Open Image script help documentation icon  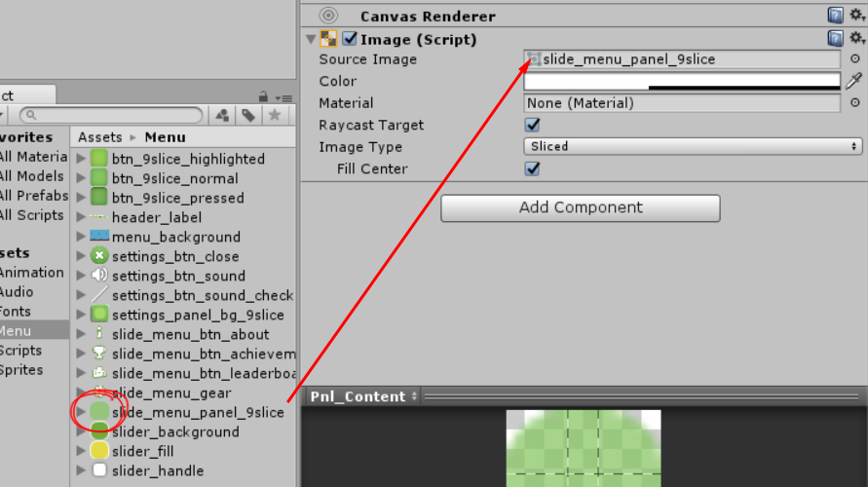click(x=835, y=39)
